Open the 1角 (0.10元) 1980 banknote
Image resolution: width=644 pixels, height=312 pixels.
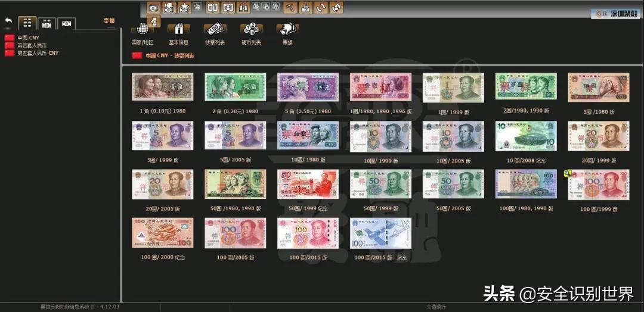point(163,87)
